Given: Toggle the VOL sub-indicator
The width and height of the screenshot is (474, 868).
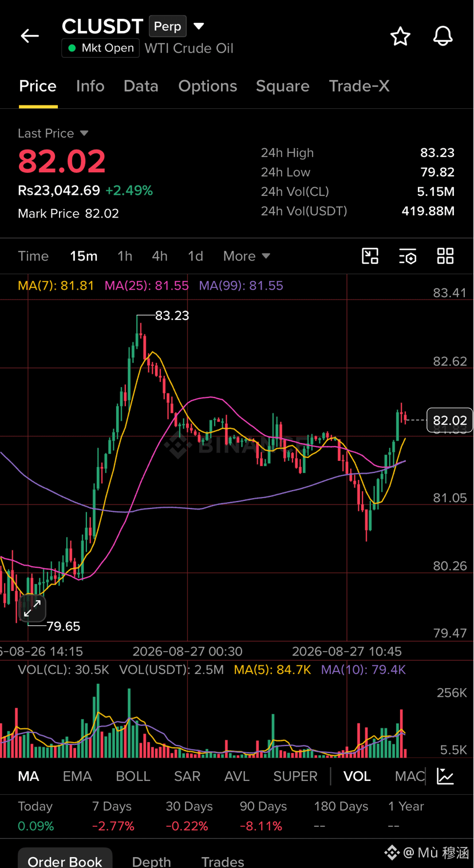Looking at the screenshot, I should (357, 776).
